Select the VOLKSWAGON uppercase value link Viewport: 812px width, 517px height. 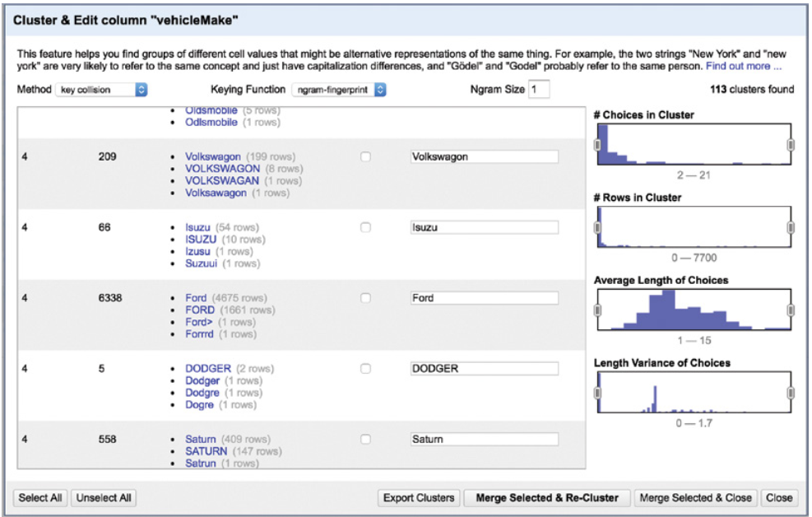tap(223, 169)
